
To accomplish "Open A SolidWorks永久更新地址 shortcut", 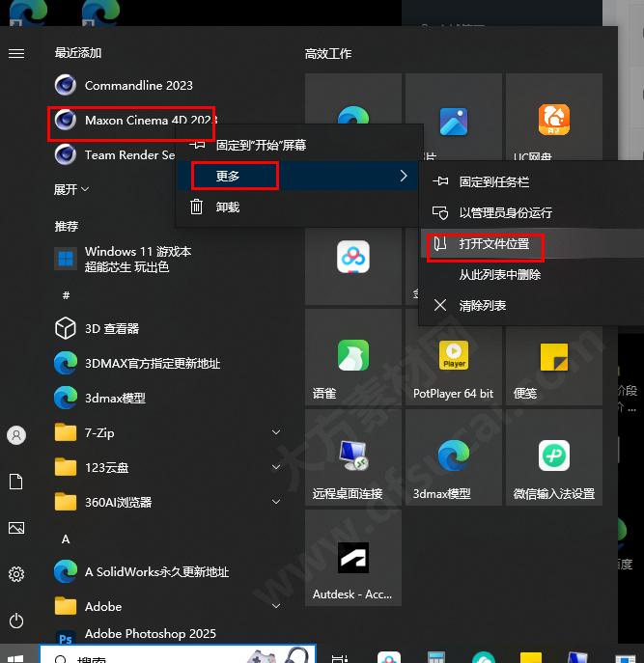I will (x=141, y=571).
